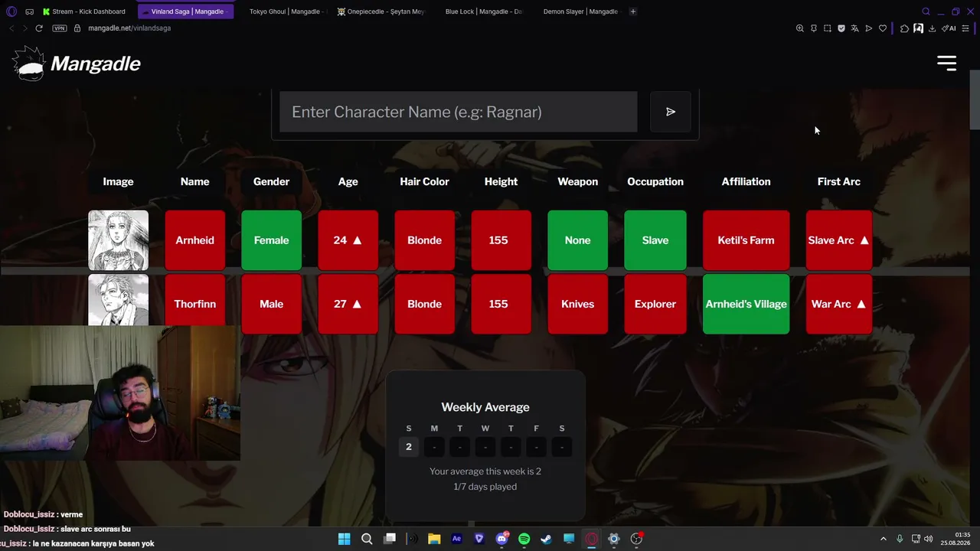Click the Affiliation column header

(x=746, y=181)
